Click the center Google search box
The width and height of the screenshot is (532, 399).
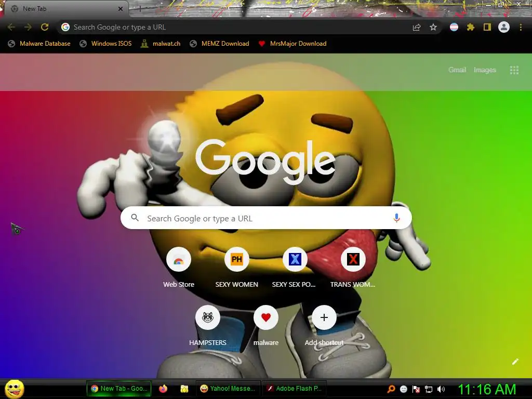266,218
